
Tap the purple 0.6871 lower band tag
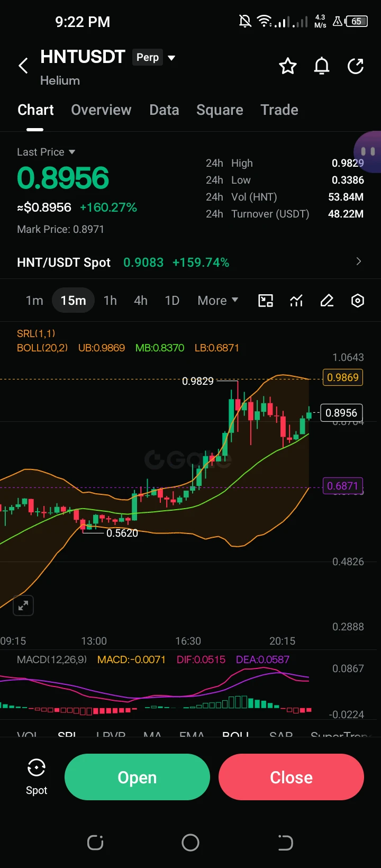tap(343, 486)
